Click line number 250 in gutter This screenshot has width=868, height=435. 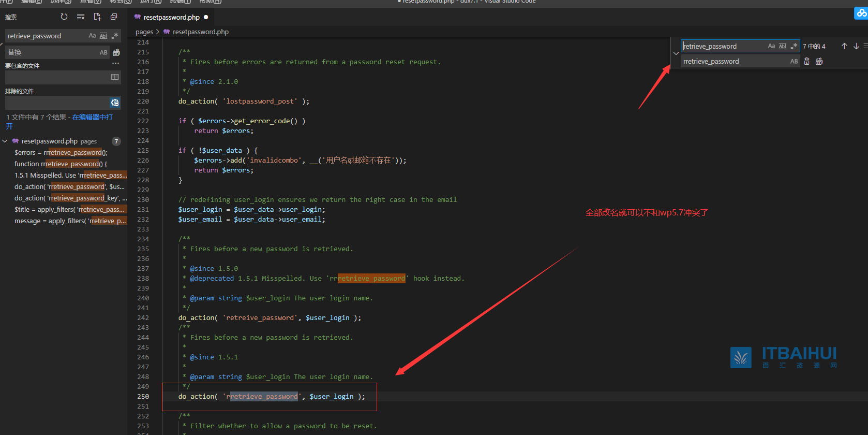(143, 396)
